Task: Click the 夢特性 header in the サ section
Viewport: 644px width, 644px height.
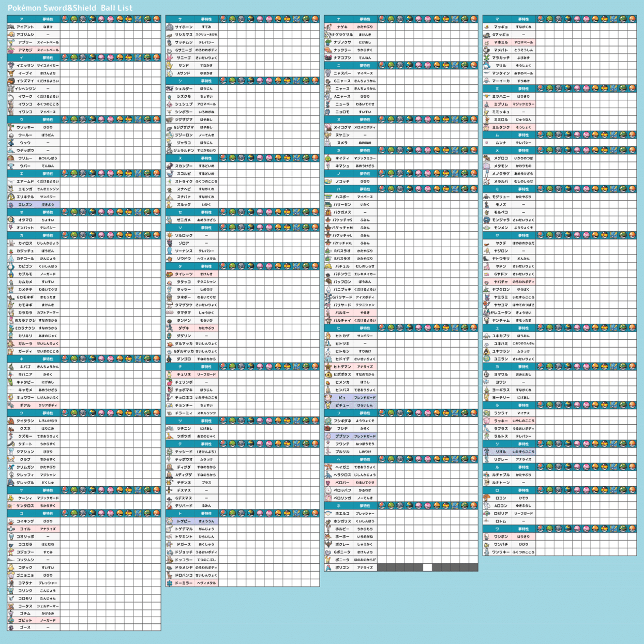Action: (x=206, y=19)
